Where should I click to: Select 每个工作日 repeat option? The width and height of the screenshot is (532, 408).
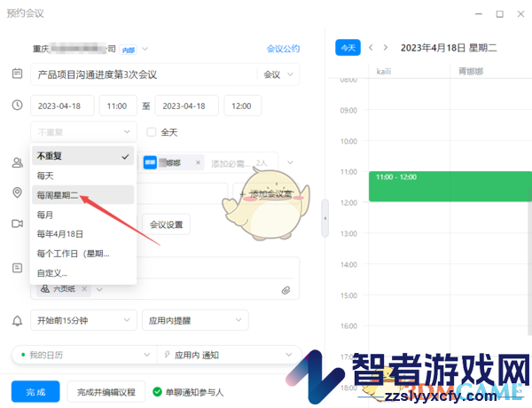pyautogui.click(x=82, y=254)
